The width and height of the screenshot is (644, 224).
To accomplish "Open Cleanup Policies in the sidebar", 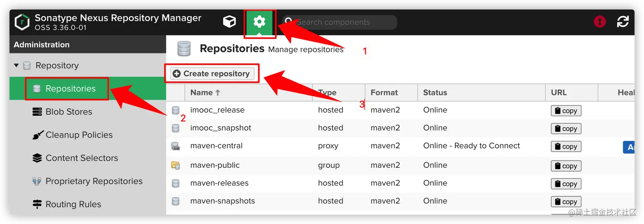I will [88, 135].
